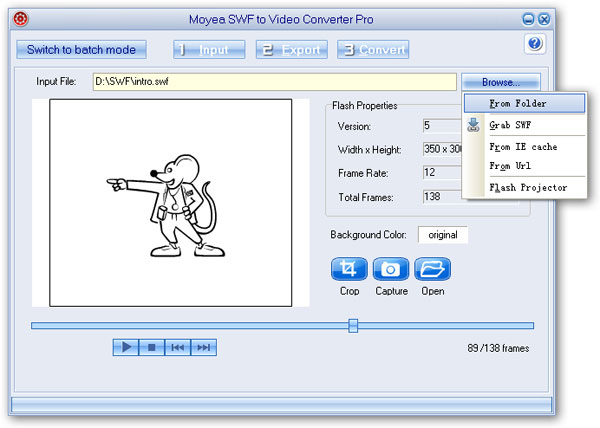The width and height of the screenshot is (600, 428).
Task: Go to step 2 Export tab
Action: pyautogui.click(x=292, y=50)
